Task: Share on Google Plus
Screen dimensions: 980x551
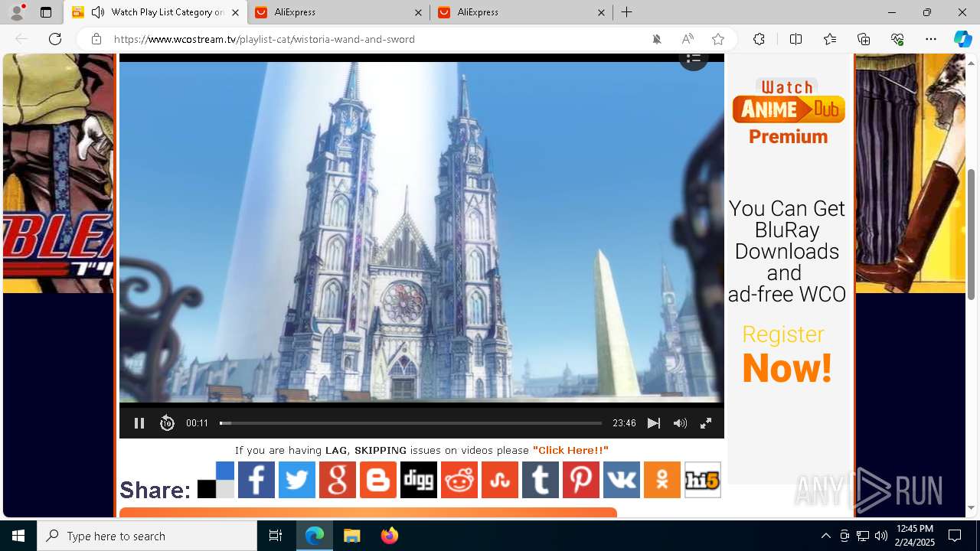Action: tap(338, 480)
